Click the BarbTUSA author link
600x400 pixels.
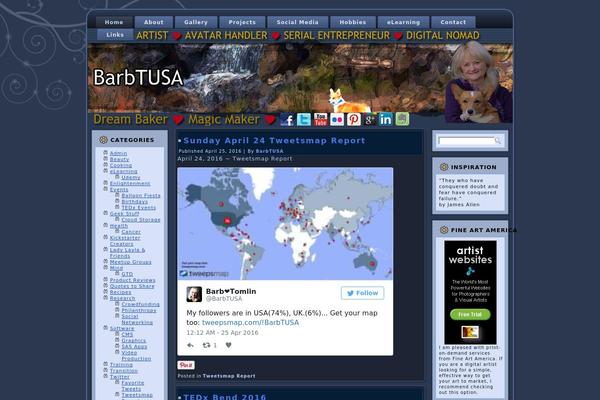(x=269, y=151)
